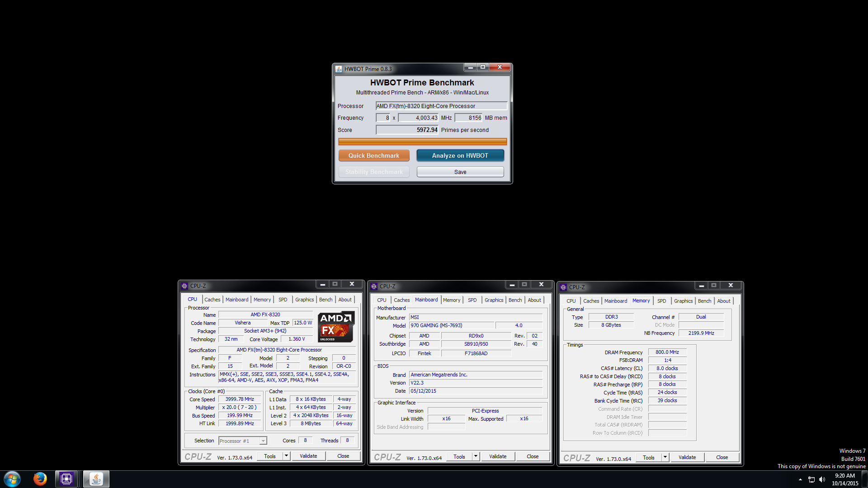Click the 970 GAMING (MS-7693) model field
Image resolution: width=868 pixels, height=488 pixels.
click(451, 326)
